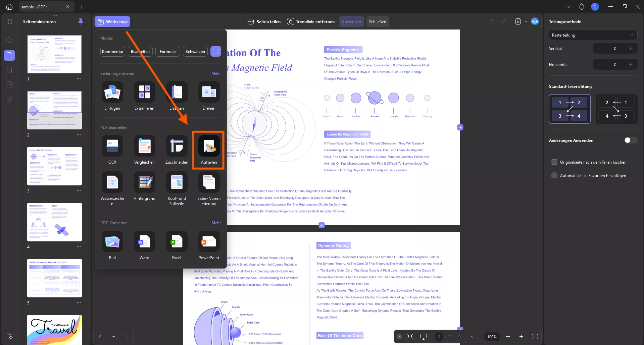Close the sample-UPDF tab
This screenshot has width=644, height=345.
tap(68, 7)
